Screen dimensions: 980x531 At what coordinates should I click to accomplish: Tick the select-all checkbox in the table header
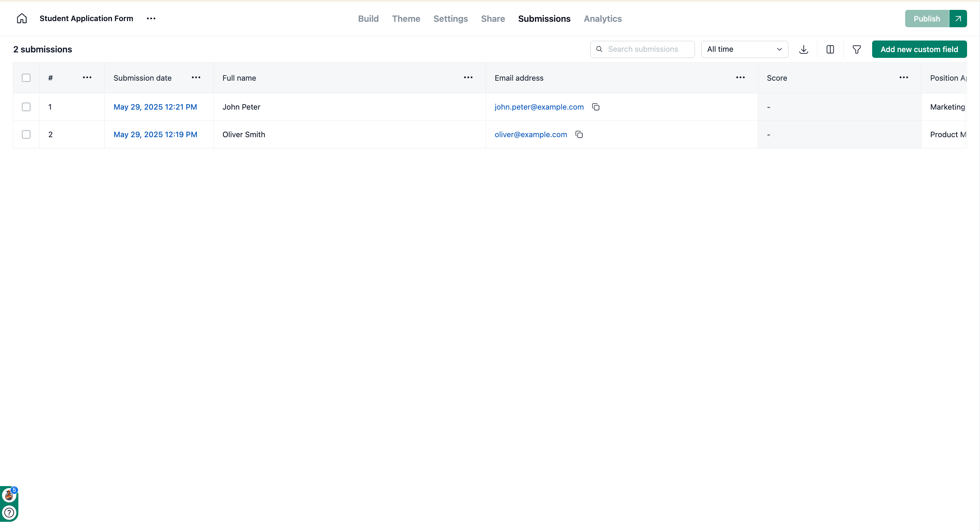pos(26,78)
